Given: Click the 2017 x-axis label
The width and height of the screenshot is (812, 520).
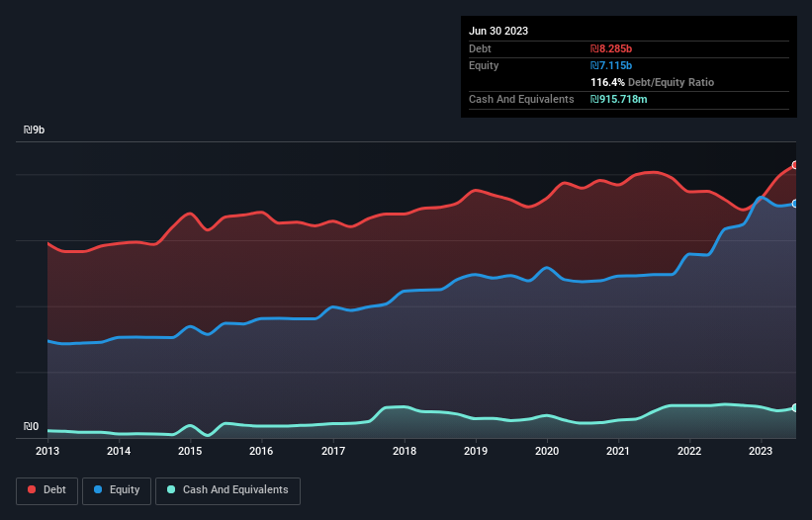Looking at the screenshot, I should pyautogui.click(x=333, y=451).
